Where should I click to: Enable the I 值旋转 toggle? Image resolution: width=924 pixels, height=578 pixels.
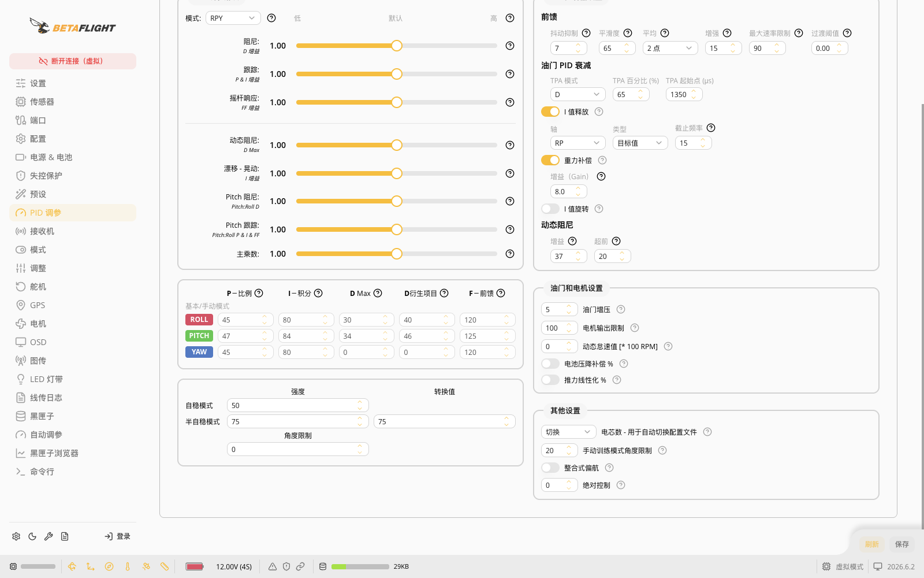[x=550, y=209]
